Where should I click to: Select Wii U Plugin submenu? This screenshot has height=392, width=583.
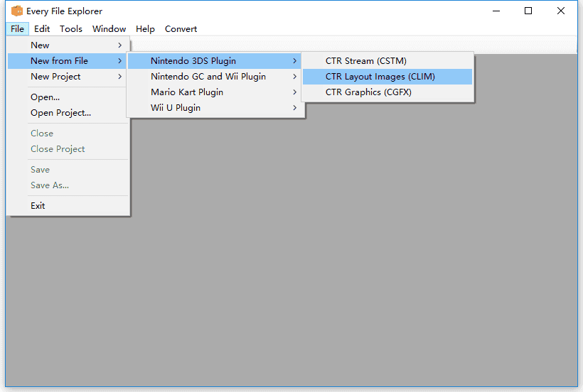[x=215, y=108]
